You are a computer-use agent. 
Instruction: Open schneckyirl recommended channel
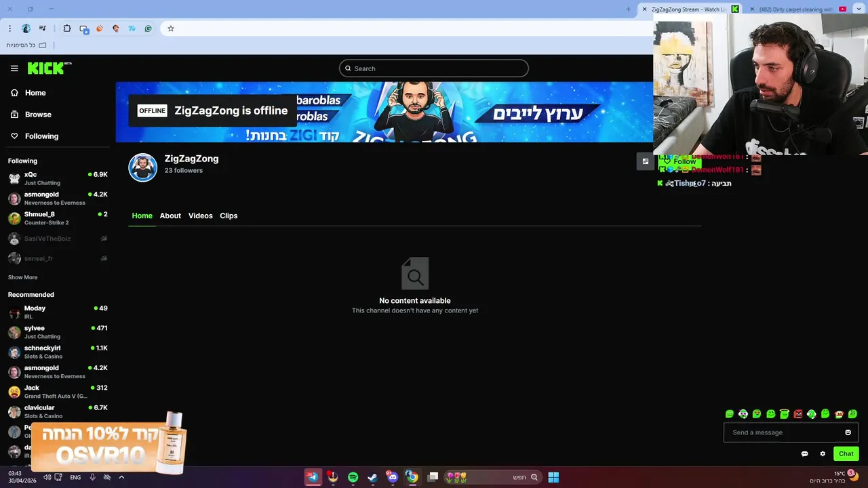[x=58, y=352]
